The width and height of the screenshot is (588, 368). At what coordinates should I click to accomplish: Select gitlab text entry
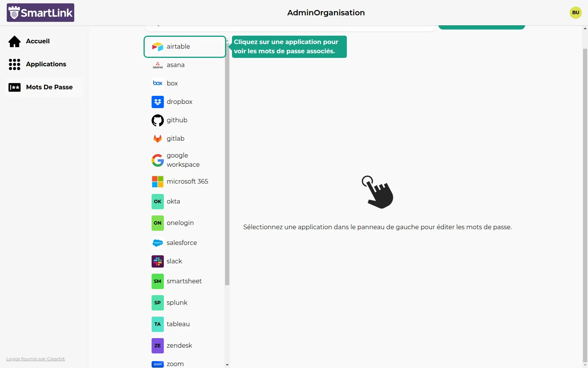click(x=176, y=139)
